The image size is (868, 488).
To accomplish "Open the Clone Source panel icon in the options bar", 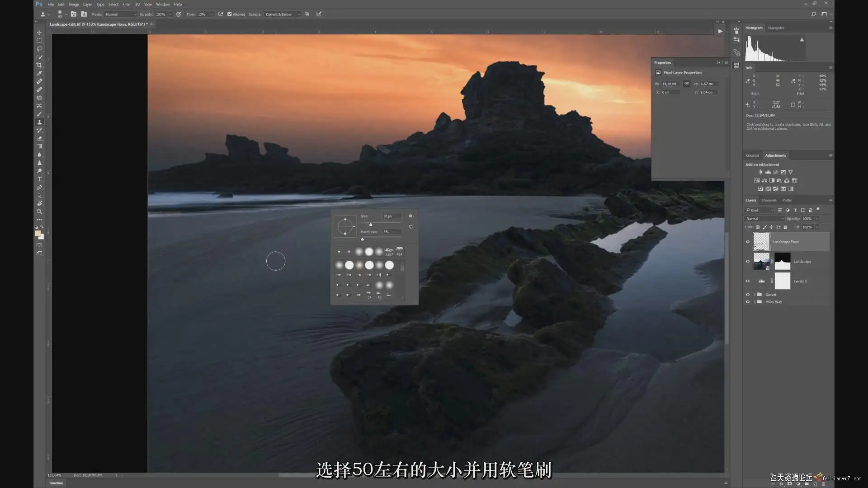I will [x=84, y=14].
